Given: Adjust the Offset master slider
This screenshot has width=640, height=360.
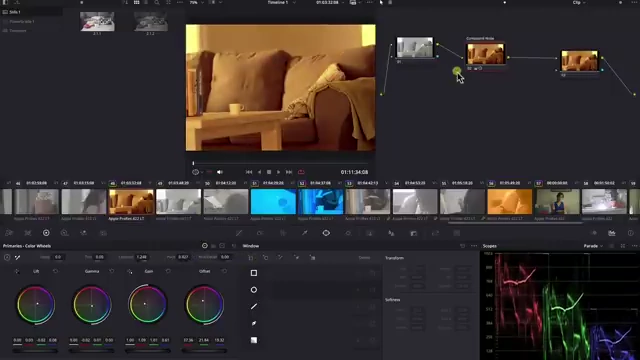Looking at the screenshot, I should point(204,350).
